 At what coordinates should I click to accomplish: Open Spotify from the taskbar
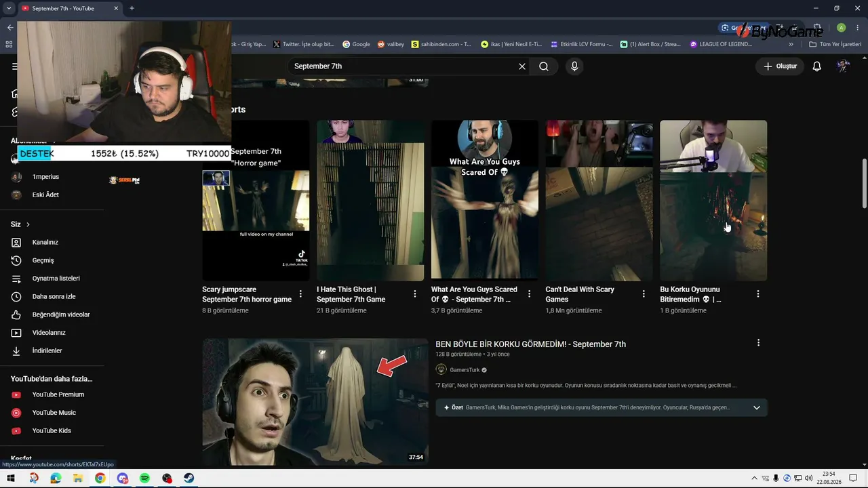tap(144, 479)
